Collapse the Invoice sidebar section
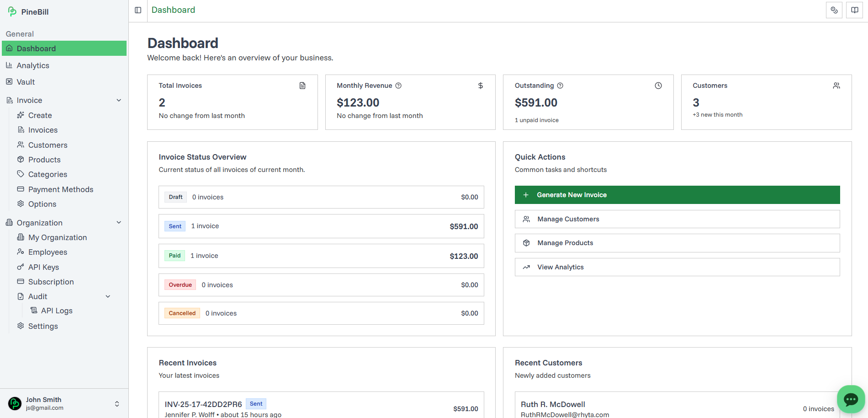 (119, 100)
